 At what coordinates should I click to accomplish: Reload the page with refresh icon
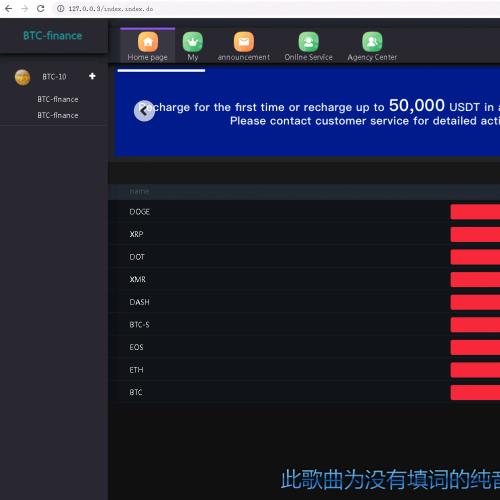(41, 8)
